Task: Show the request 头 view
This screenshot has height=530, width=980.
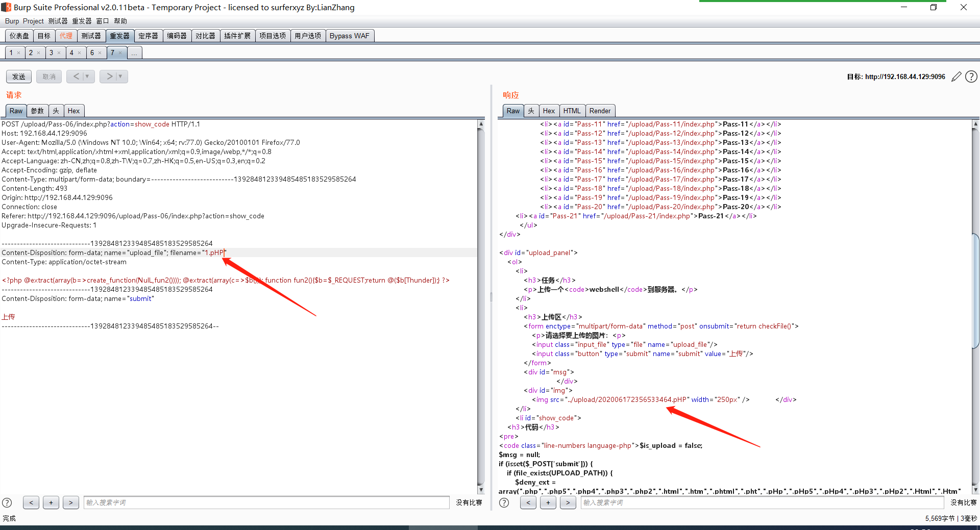Action: 56,111
